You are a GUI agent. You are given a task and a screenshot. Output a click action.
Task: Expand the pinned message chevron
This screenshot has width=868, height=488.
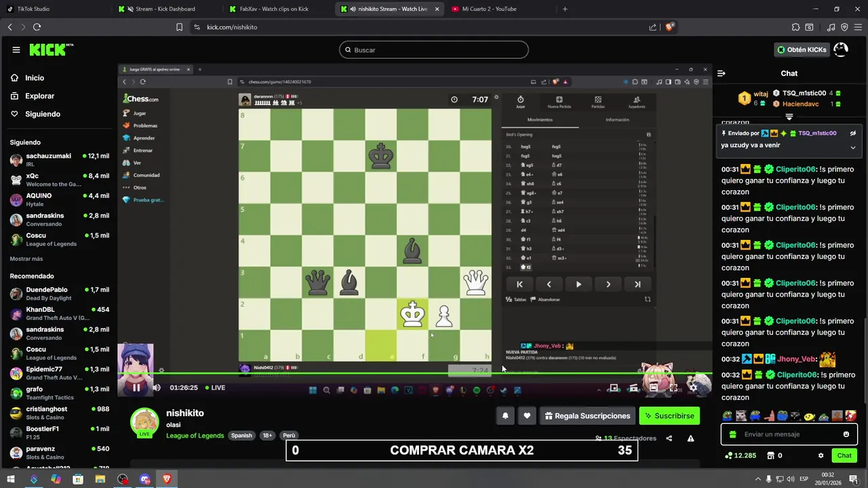click(853, 147)
